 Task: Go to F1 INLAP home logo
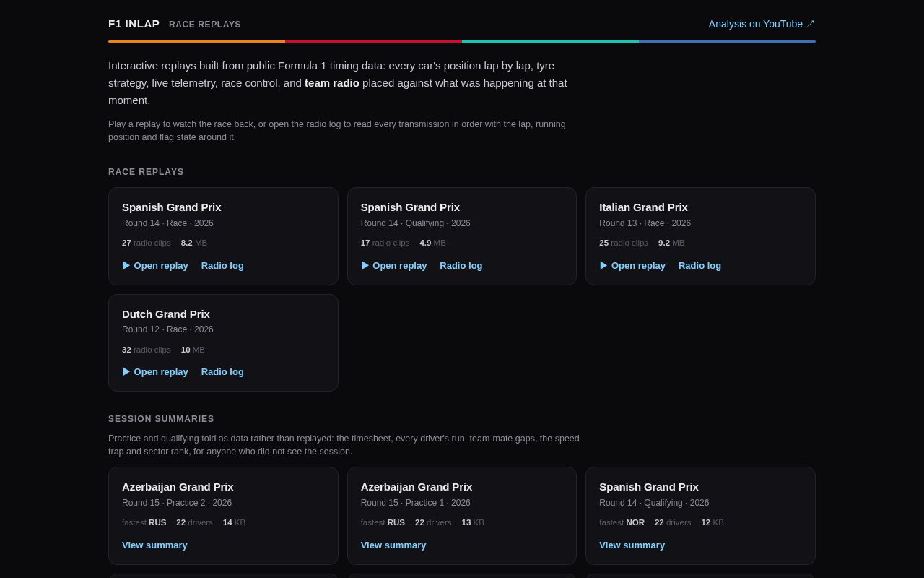click(x=134, y=24)
